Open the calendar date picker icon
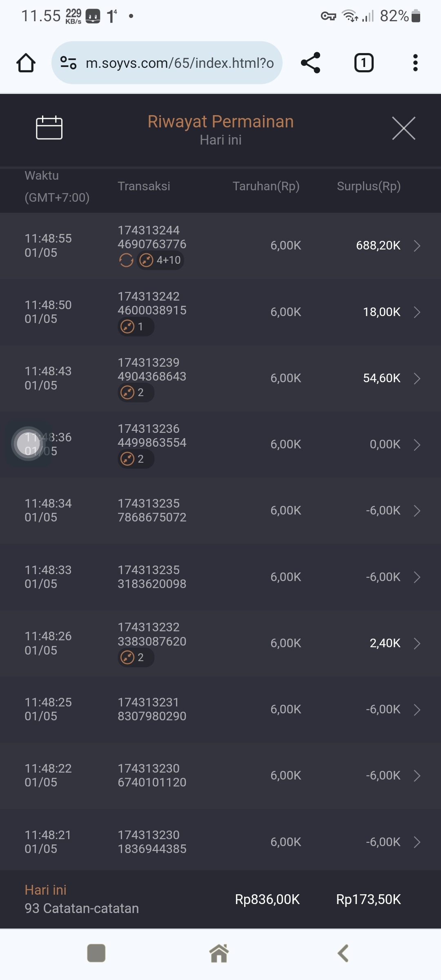 (49, 128)
